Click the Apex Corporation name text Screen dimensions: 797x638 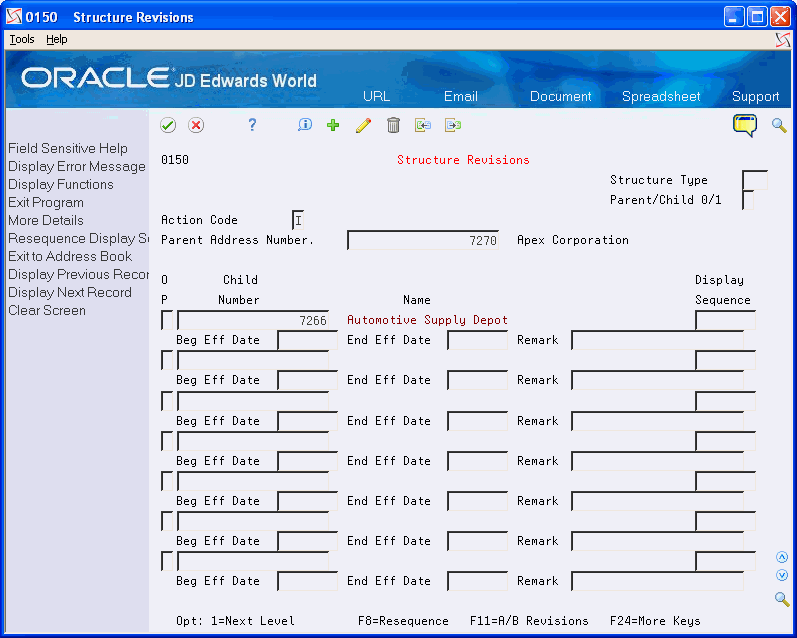[x=573, y=240]
